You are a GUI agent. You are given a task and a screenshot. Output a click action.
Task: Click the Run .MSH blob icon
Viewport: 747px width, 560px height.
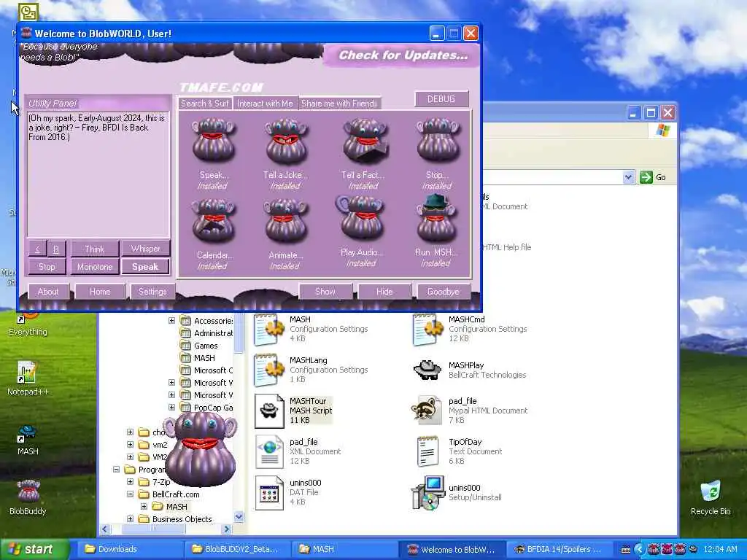click(x=436, y=219)
